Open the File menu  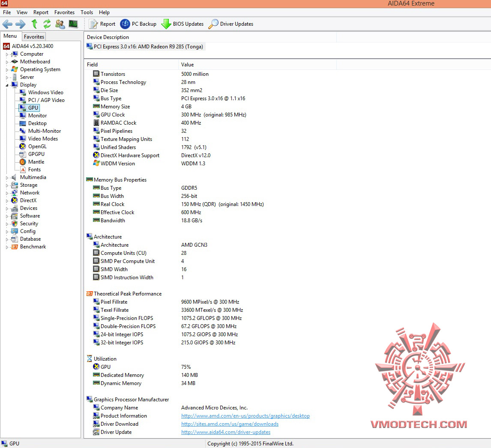pos(7,12)
